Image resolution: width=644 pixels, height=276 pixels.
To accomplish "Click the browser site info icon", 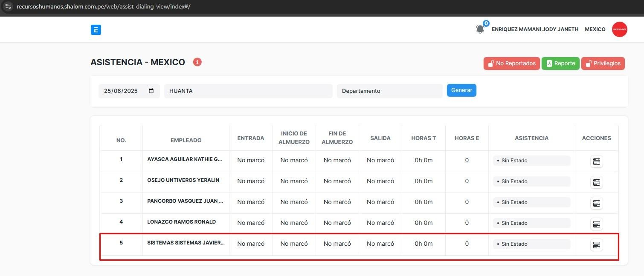I will pyautogui.click(x=8, y=7).
